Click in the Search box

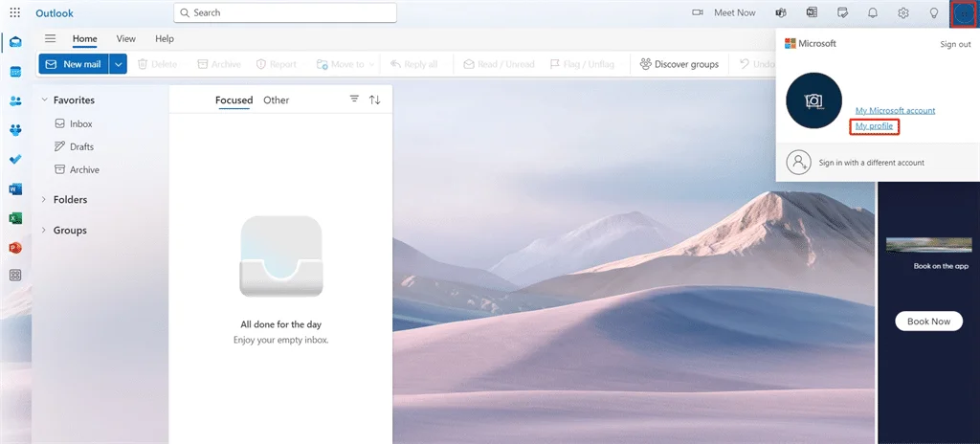click(x=285, y=12)
